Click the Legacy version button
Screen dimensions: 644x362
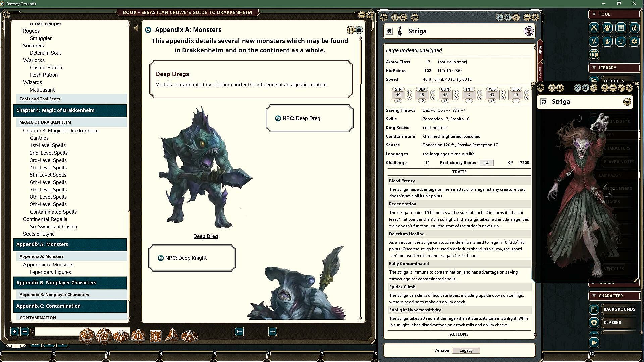(466, 350)
